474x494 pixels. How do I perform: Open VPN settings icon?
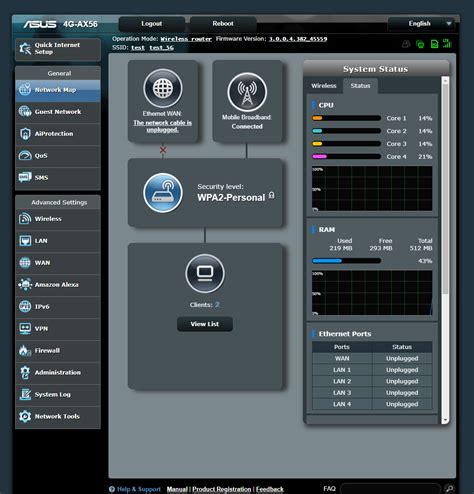[x=25, y=328]
